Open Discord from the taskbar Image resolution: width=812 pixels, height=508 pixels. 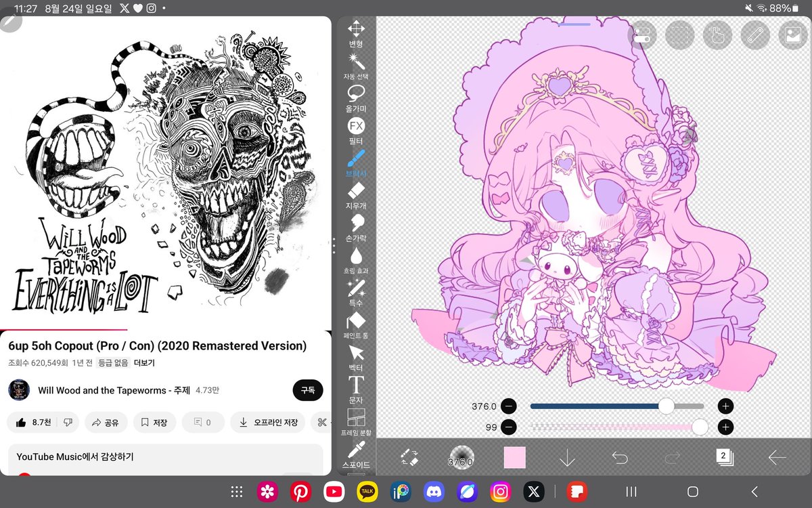[434, 492]
